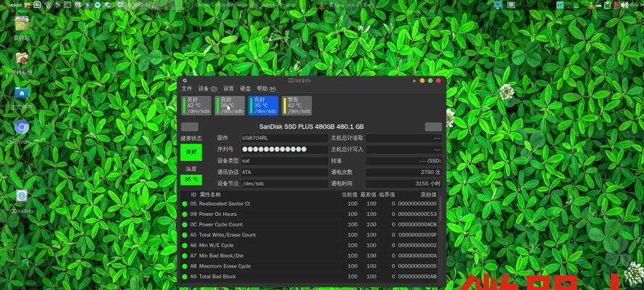
Task: Click green status dot of Reallocated Sector Ct
Action: pyautogui.click(x=185, y=204)
